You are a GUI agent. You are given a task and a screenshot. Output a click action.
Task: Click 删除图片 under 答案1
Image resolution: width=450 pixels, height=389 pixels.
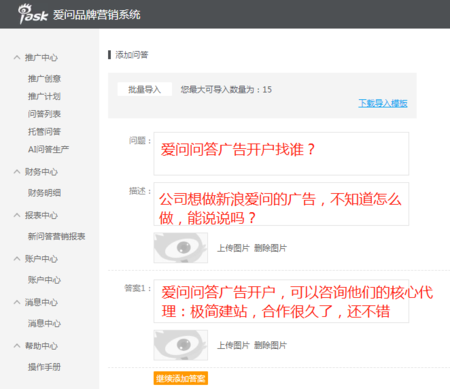(270, 345)
